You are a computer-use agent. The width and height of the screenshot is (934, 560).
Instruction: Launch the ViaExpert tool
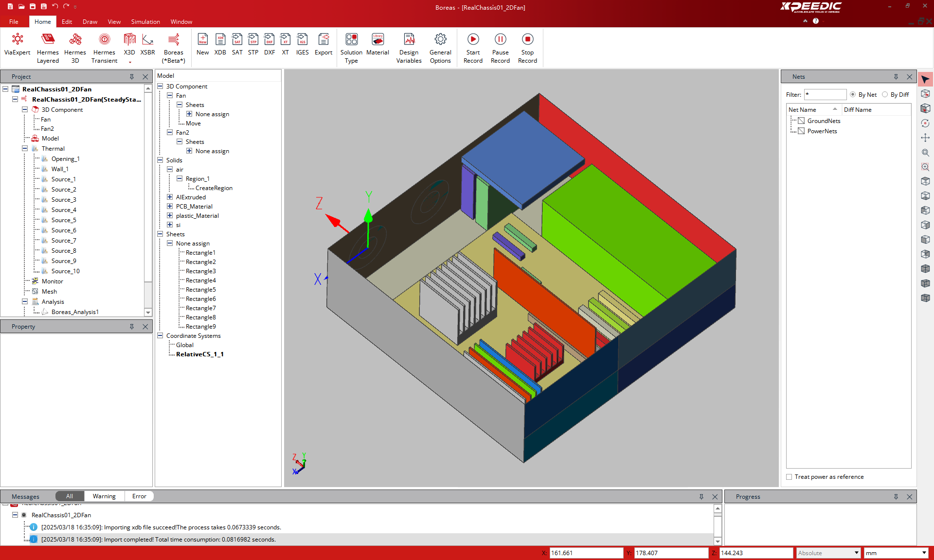click(x=17, y=45)
